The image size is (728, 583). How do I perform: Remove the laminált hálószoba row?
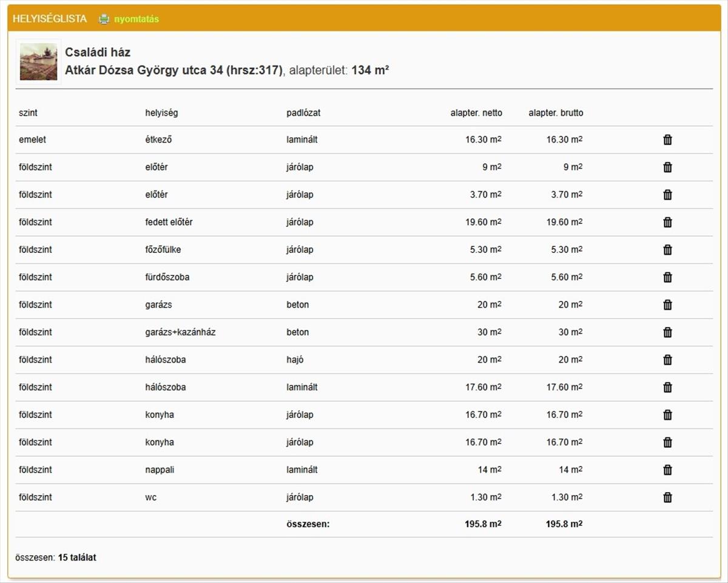[667, 387]
